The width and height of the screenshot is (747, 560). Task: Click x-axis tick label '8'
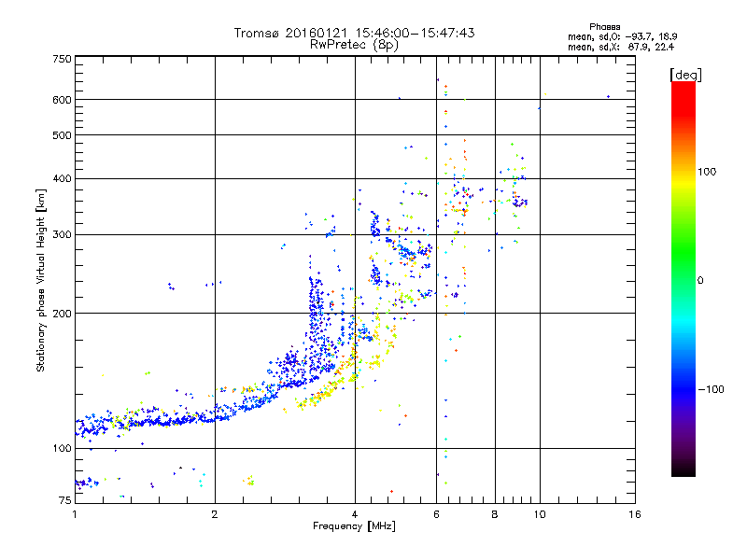495,514
